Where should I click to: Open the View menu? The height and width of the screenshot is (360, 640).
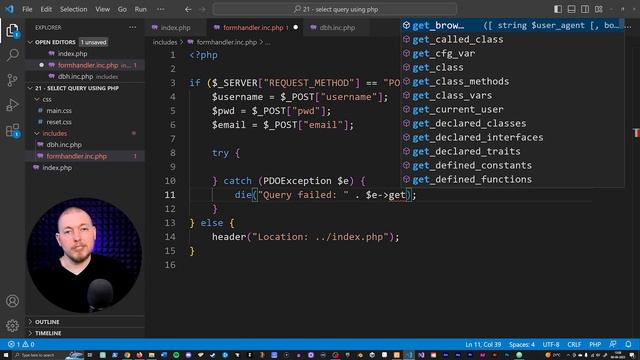pos(102,9)
